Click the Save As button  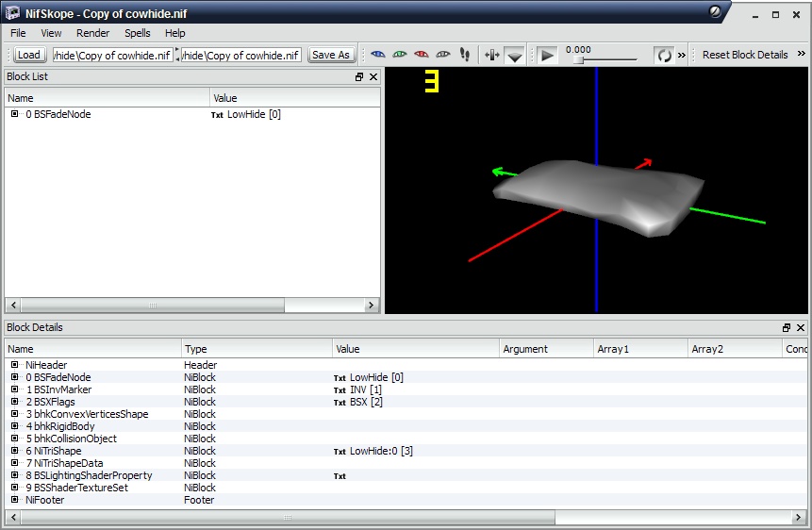[331, 55]
